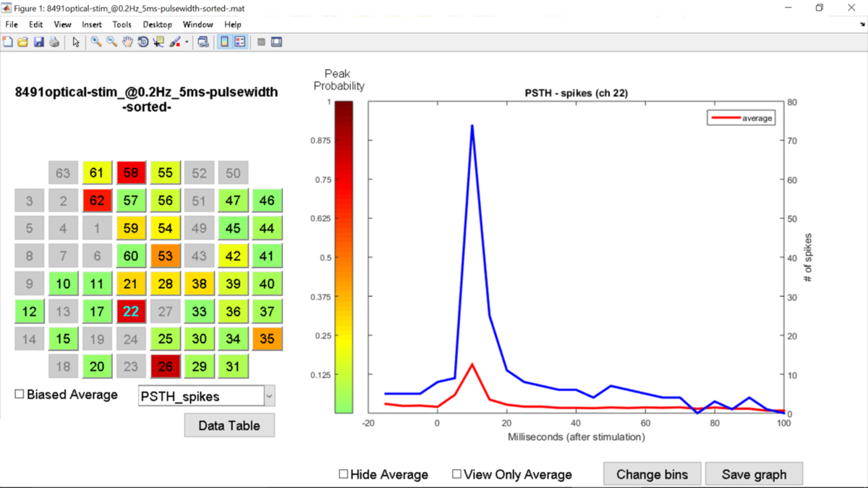Open the Insert menu

click(92, 24)
